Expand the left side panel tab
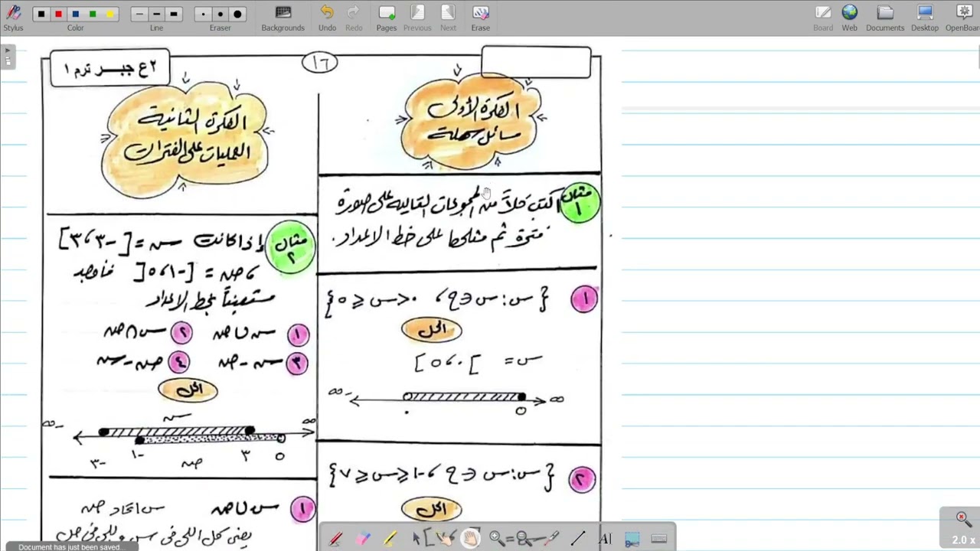The height and width of the screenshot is (551, 980). 8,57
